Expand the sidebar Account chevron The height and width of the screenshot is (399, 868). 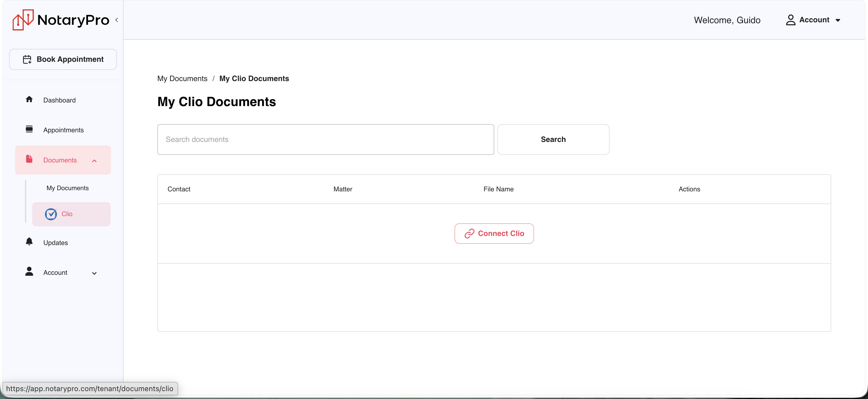pyautogui.click(x=94, y=273)
